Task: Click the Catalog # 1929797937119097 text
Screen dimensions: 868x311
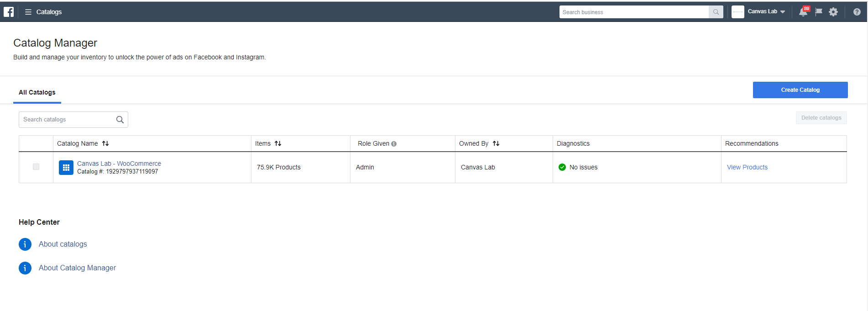Action: click(118, 172)
